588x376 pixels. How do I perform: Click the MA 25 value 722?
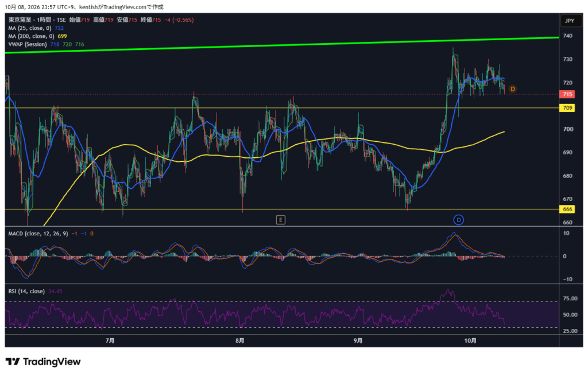[59, 28]
